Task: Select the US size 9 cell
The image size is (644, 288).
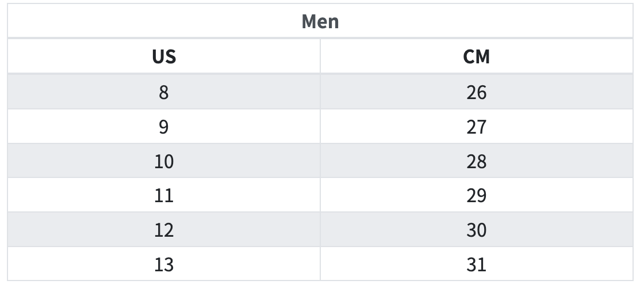Action: click(164, 127)
